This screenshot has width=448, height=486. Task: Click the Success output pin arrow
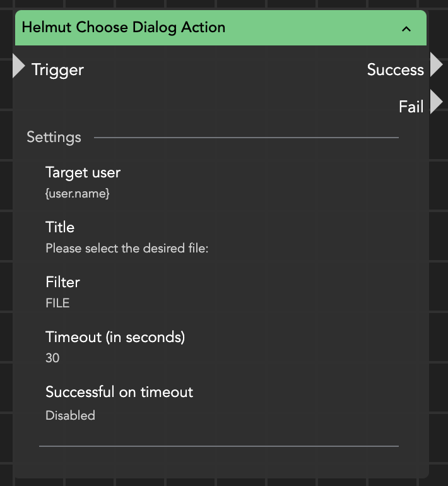pyautogui.click(x=437, y=65)
